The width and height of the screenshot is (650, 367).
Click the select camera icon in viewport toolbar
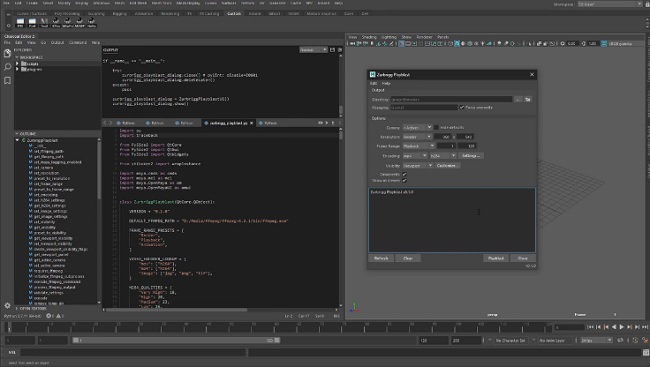click(x=352, y=44)
